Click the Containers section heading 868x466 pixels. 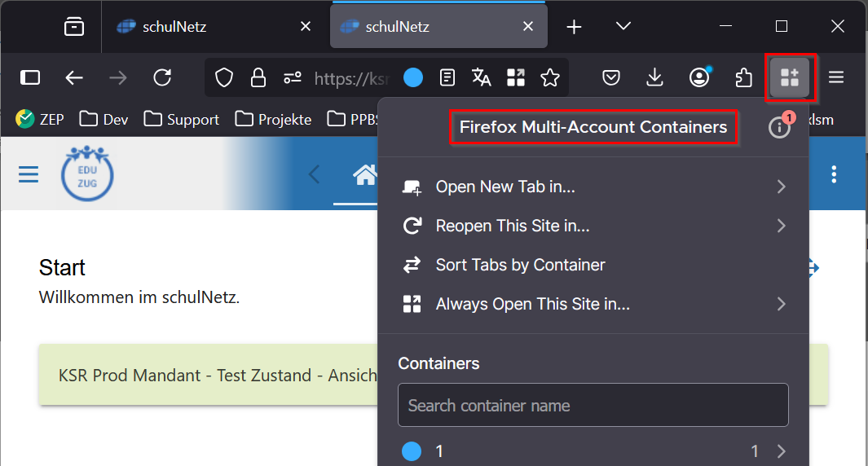click(x=438, y=363)
